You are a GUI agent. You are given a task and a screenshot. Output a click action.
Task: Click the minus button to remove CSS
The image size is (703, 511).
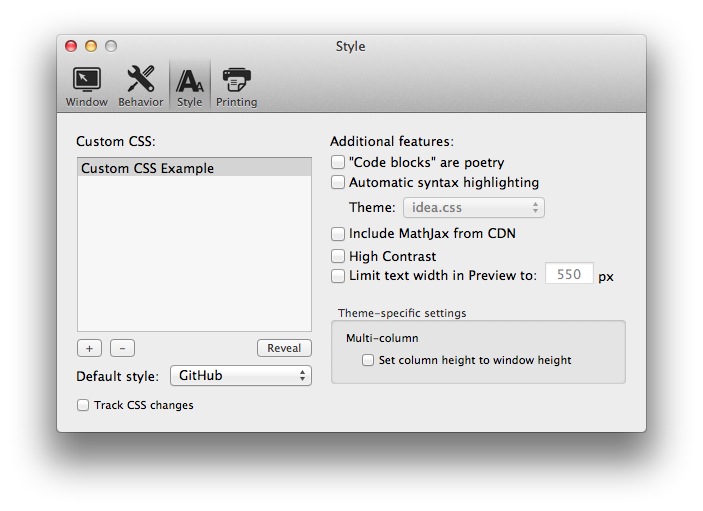[x=122, y=348]
